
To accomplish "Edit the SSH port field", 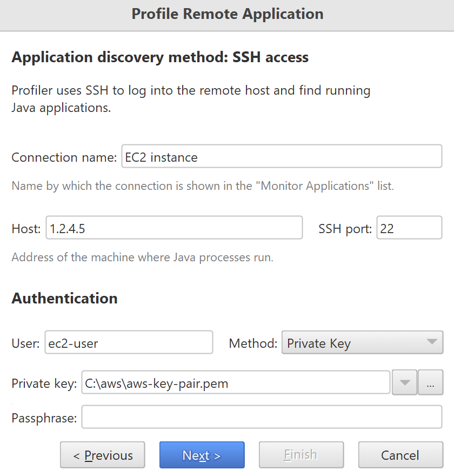I will click(x=410, y=228).
